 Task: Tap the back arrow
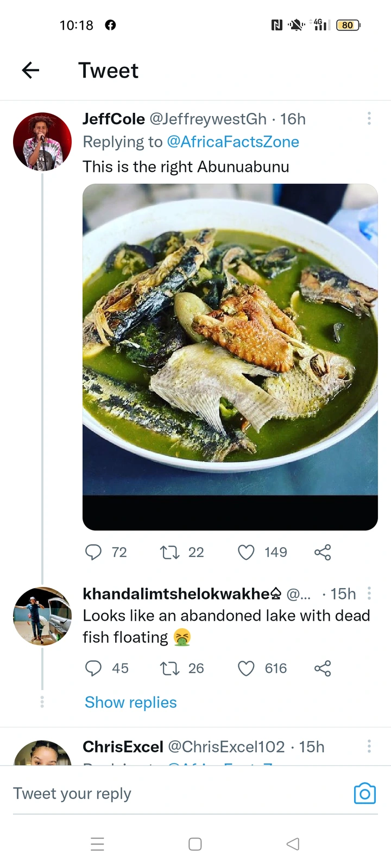click(31, 70)
